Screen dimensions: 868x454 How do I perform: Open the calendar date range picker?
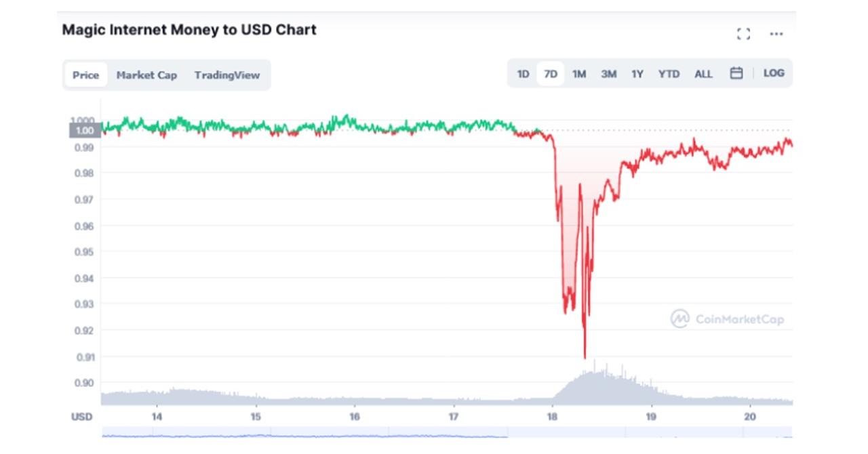(x=736, y=73)
